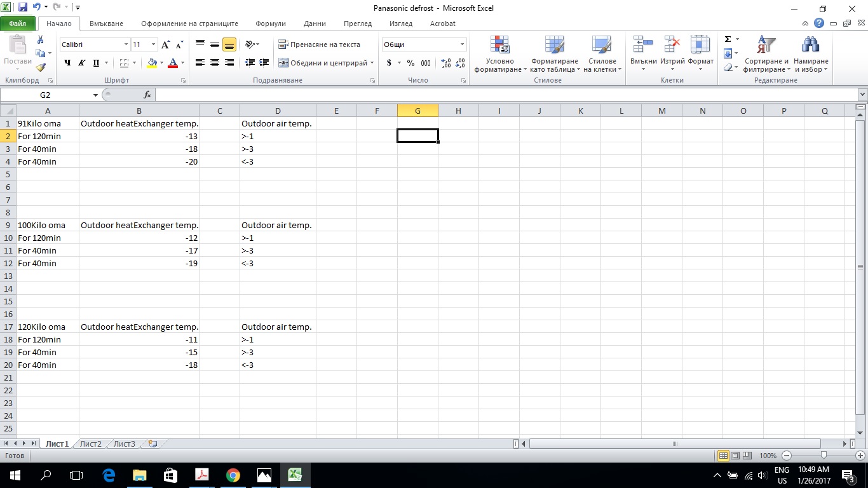Open the Общи number format dropdown
The image size is (868, 488).
tap(462, 44)
